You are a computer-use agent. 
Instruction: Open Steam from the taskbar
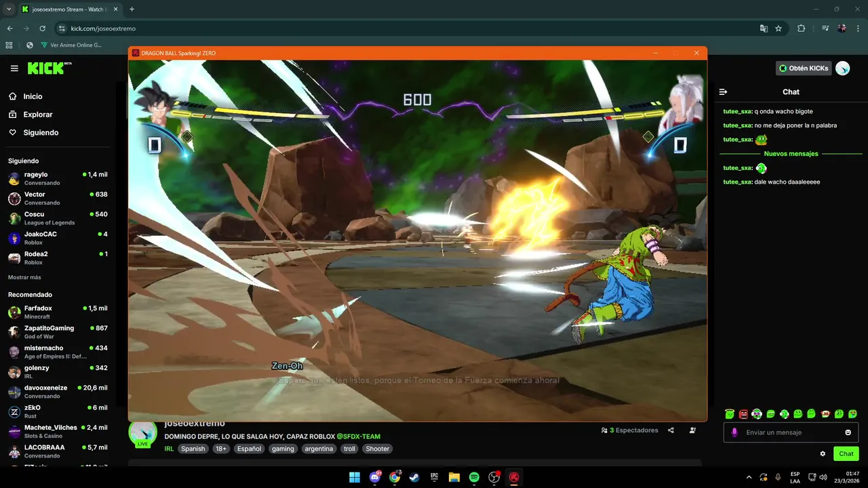(x=414, y=477)
